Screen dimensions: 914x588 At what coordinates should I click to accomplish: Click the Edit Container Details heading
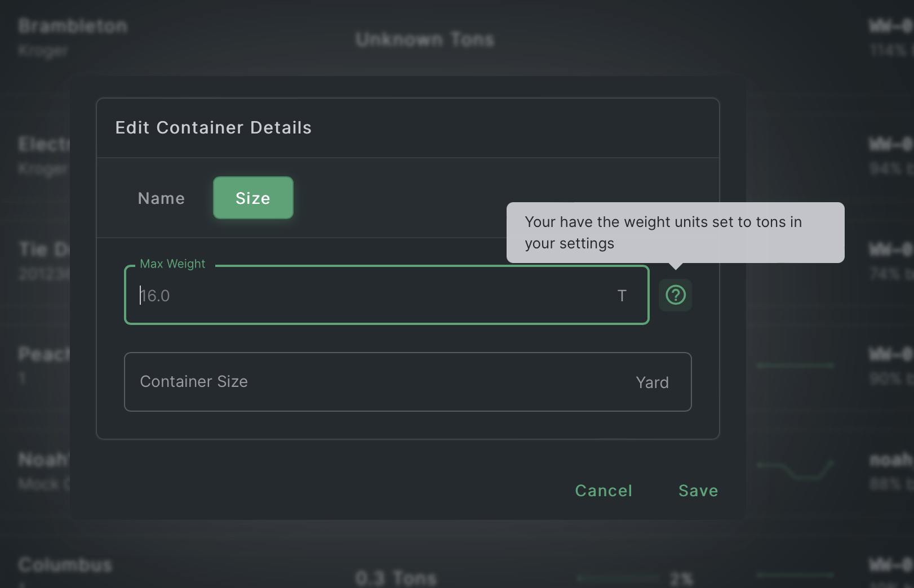(x=213, y=128)
